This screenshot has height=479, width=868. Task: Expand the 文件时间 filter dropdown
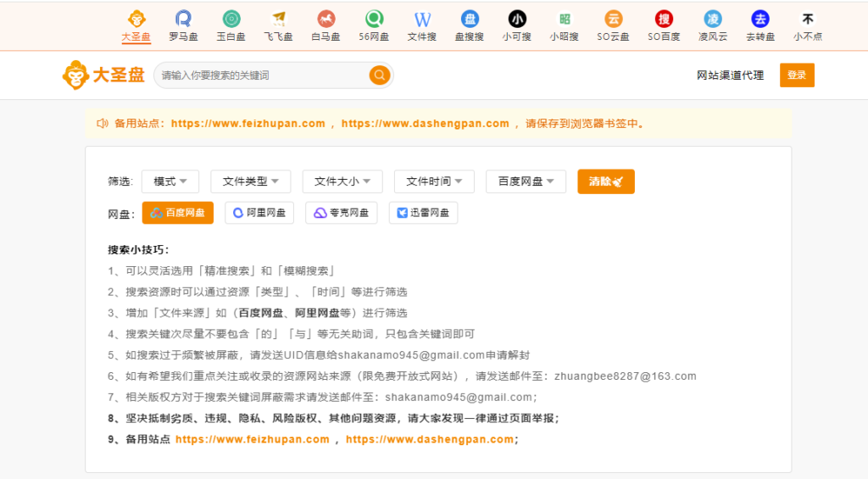tap(434, 181)
